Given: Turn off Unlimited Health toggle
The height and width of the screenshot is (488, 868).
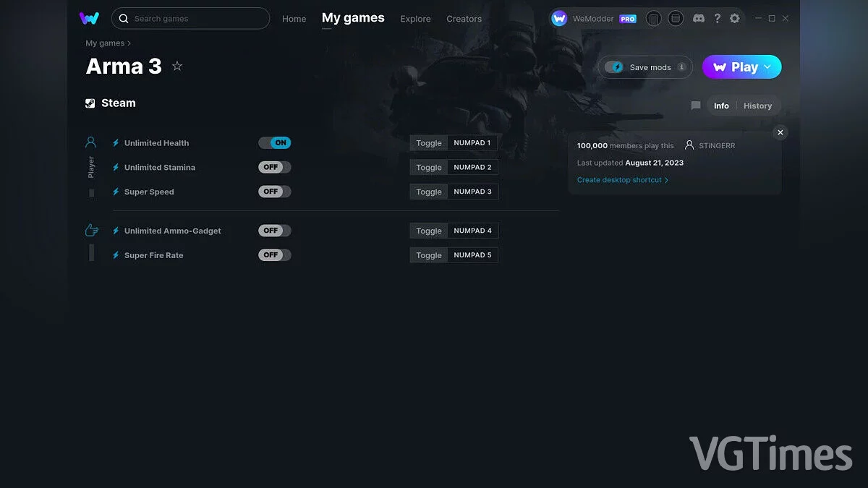Looking at the screenshot, I should tap(275, 143).
